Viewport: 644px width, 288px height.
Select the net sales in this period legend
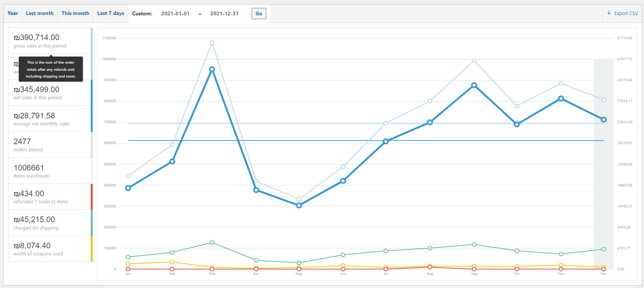50,93
